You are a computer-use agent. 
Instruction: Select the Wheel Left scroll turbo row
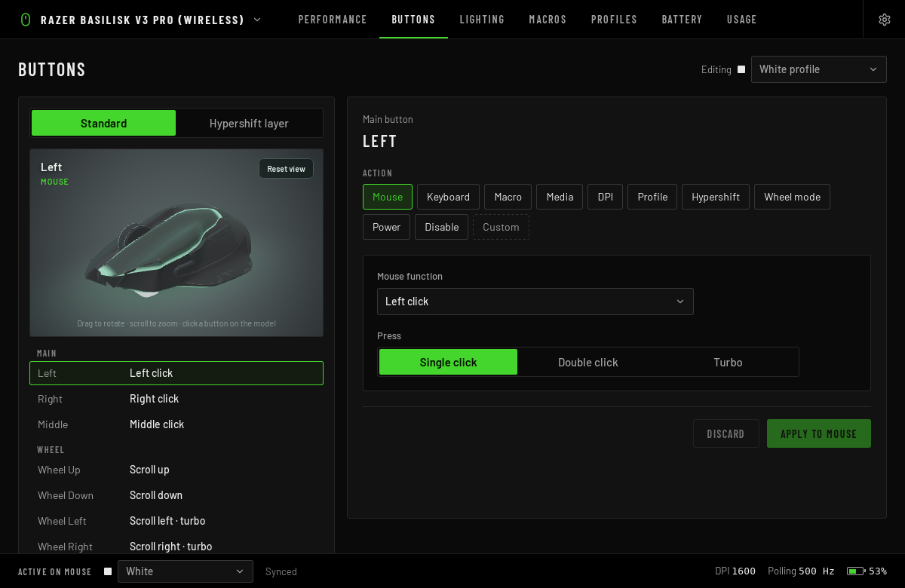[x=176, y=521]
